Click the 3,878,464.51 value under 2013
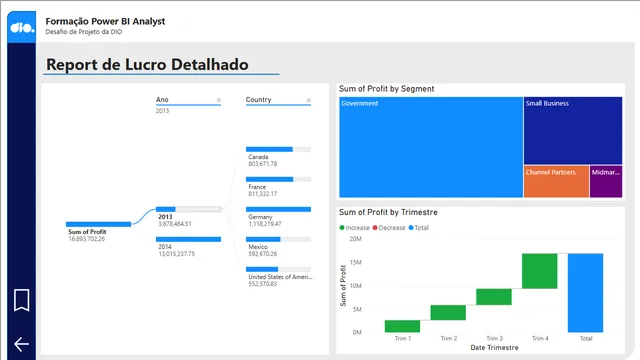 point(175,224)
